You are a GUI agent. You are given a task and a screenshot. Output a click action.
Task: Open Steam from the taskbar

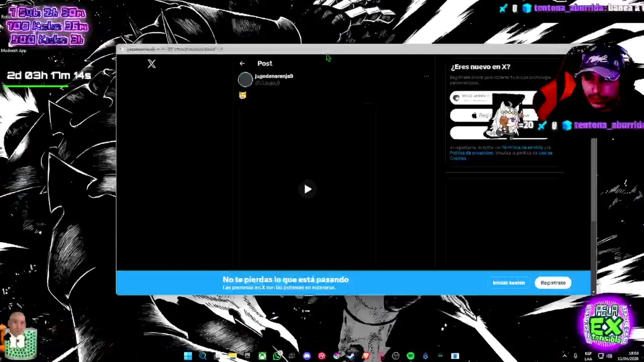[x=351, y=356]
